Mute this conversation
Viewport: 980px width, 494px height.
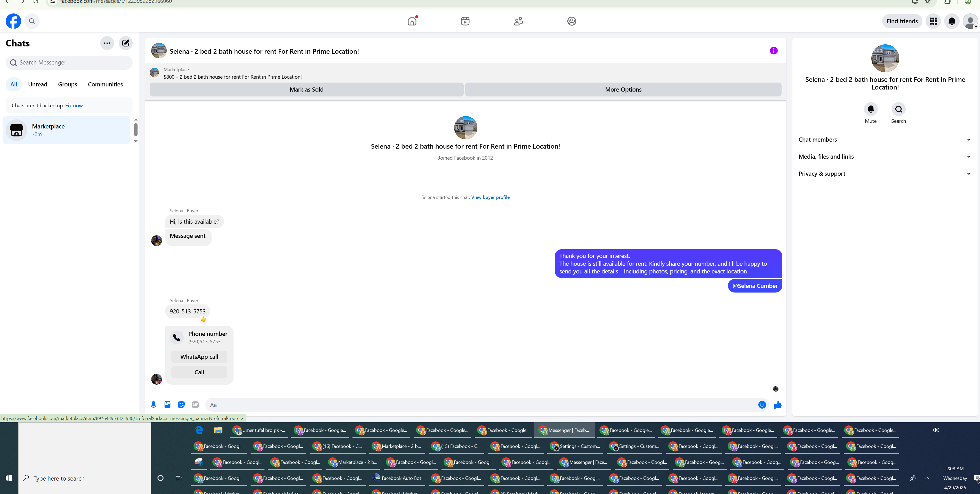(x=870, y=110)
